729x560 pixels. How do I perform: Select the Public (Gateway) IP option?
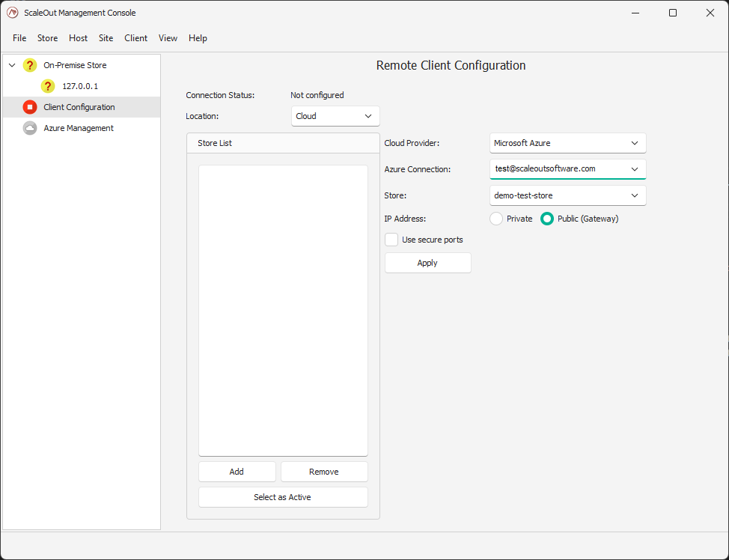click(547, 219)
